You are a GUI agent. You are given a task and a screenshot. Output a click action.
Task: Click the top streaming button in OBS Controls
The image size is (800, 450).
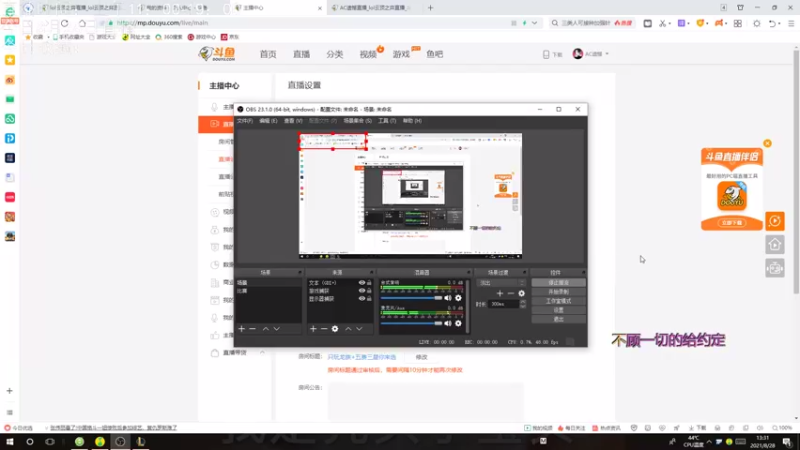click(559, 283)
